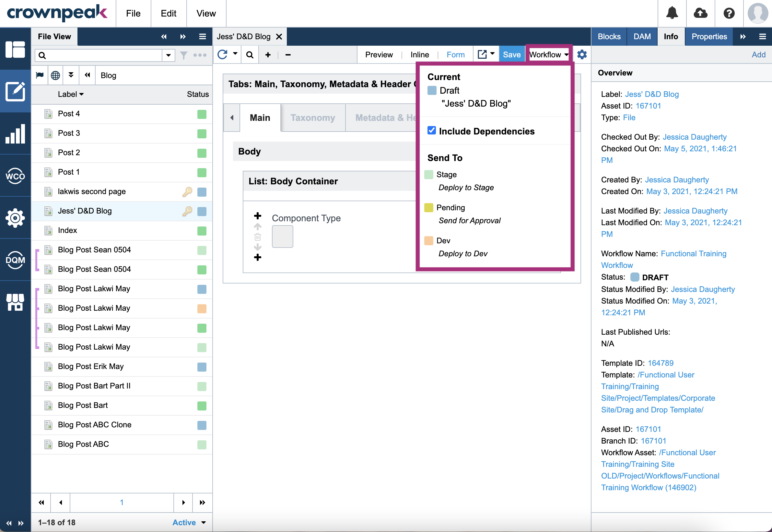The image size is (772, 532).
Task: Expand the File View search dropdown arrow
Action: tap(169, 55)
